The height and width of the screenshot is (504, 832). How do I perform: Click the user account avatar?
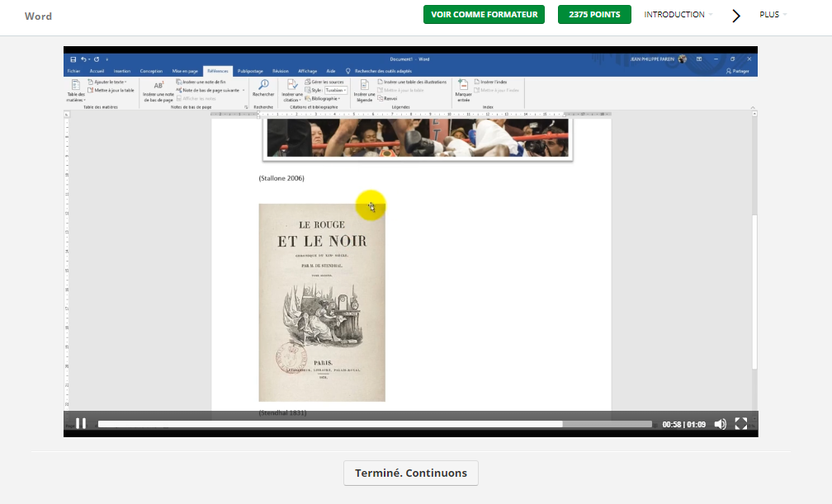pyautogui.click(x=683, y=59)
